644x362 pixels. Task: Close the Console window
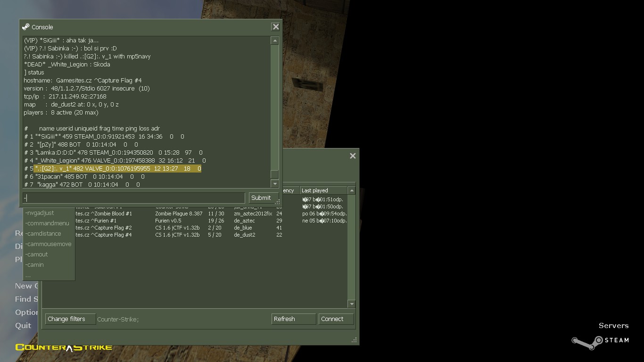pos(276,27)
